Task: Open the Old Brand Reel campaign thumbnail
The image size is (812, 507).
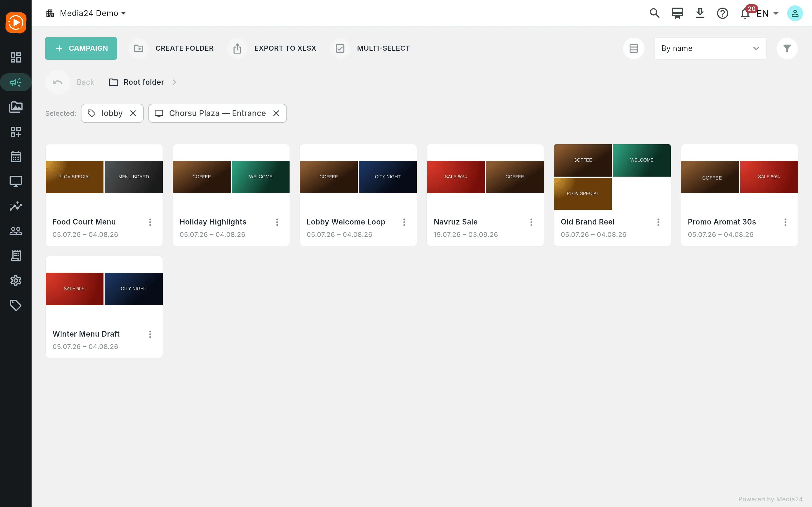Action: pos(612,177)
